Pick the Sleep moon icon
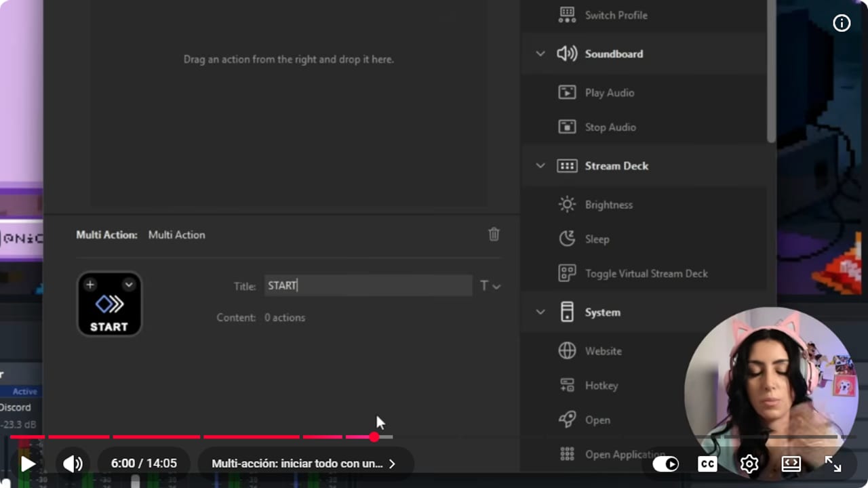 click(x=567, y=239)
